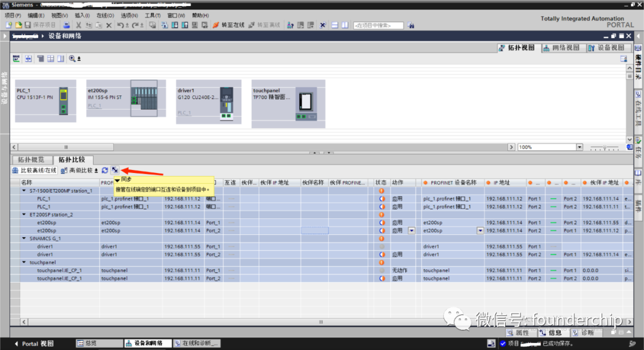This screenshot has width=644, height=350.
Task: Switch to 在线和诊断 online diagnostics in taskbar
Action: 196,343
